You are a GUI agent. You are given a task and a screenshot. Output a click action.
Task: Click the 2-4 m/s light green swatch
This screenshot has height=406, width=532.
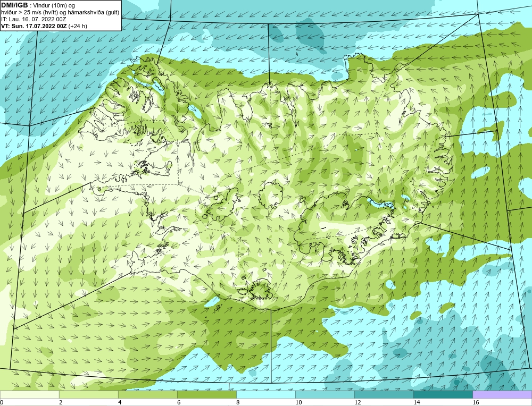pos(88,394)
